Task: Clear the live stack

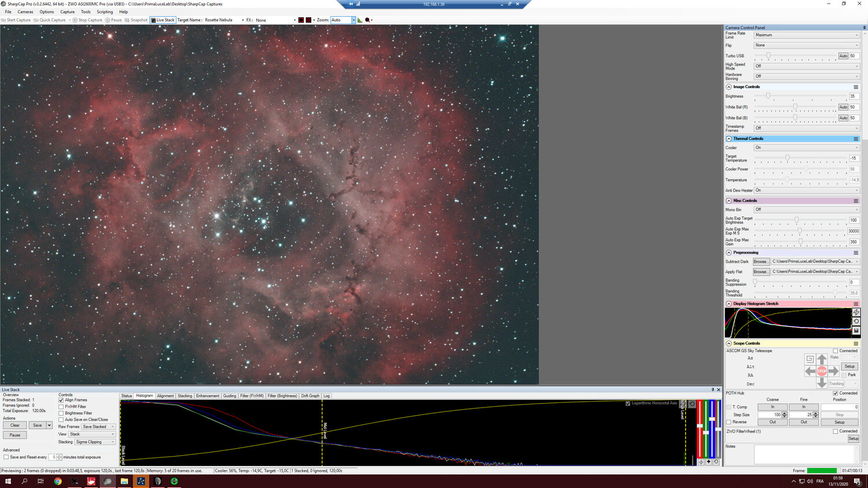Action: click(x=15, y=425)
